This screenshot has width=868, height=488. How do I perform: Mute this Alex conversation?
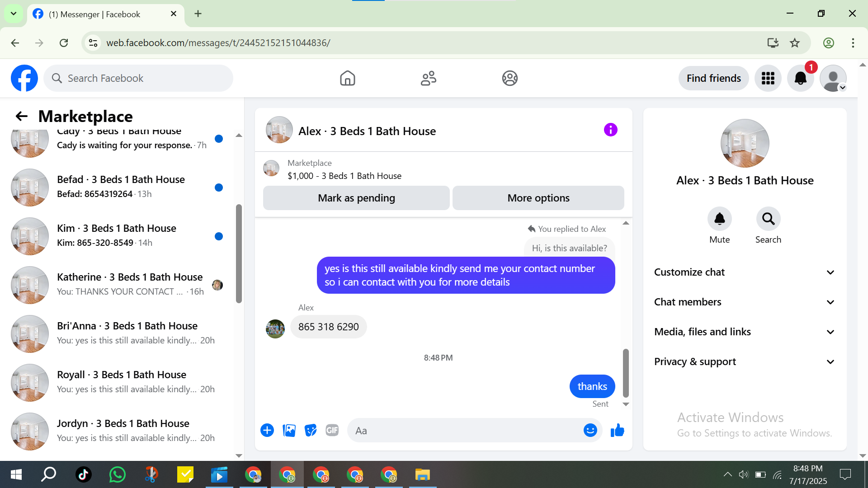719,220
